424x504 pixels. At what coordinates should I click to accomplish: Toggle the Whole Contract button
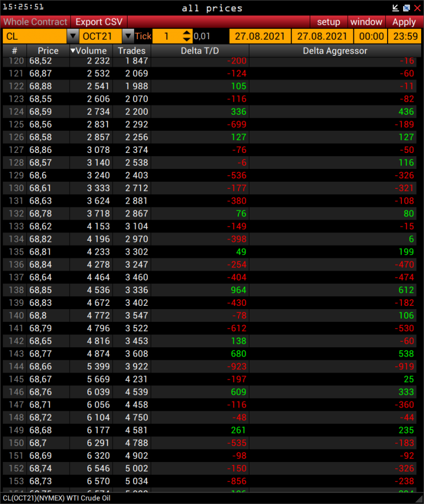pos(35,22)
